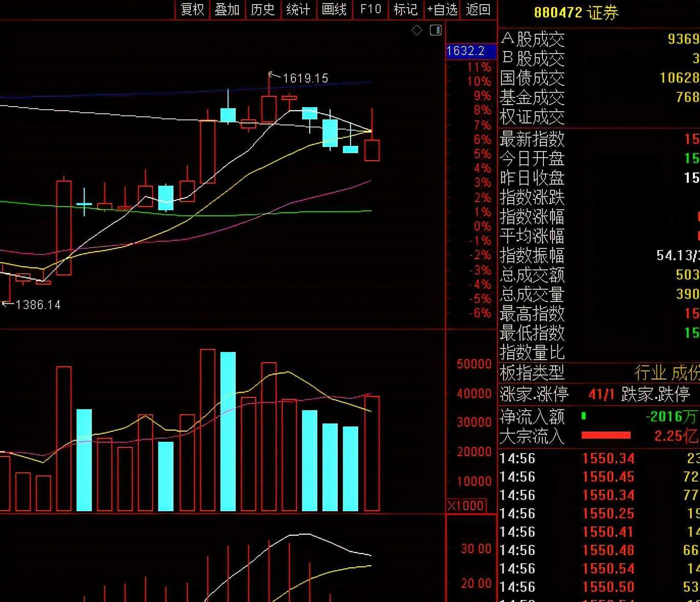This screenshot has width=700, height=602.
Task: Click the 大宗流入 value 2.25亿
Action: [x=676, y=436]
